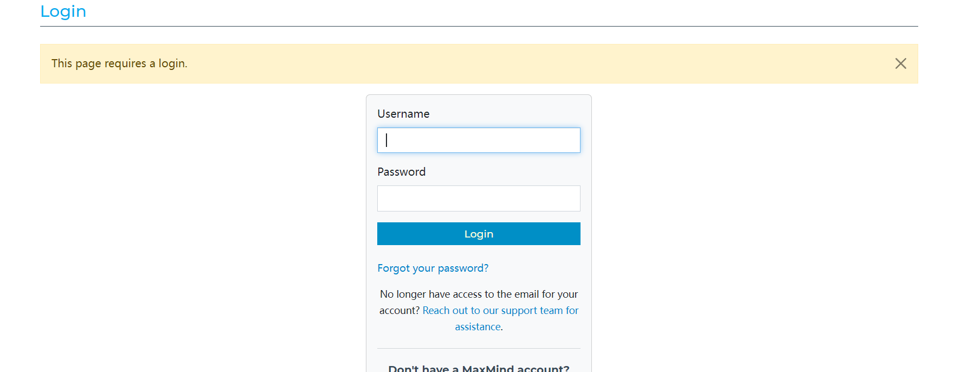The image size is (980, 372).
Task: Open the Forgot your password link
Action: click(x=433, y=268)
